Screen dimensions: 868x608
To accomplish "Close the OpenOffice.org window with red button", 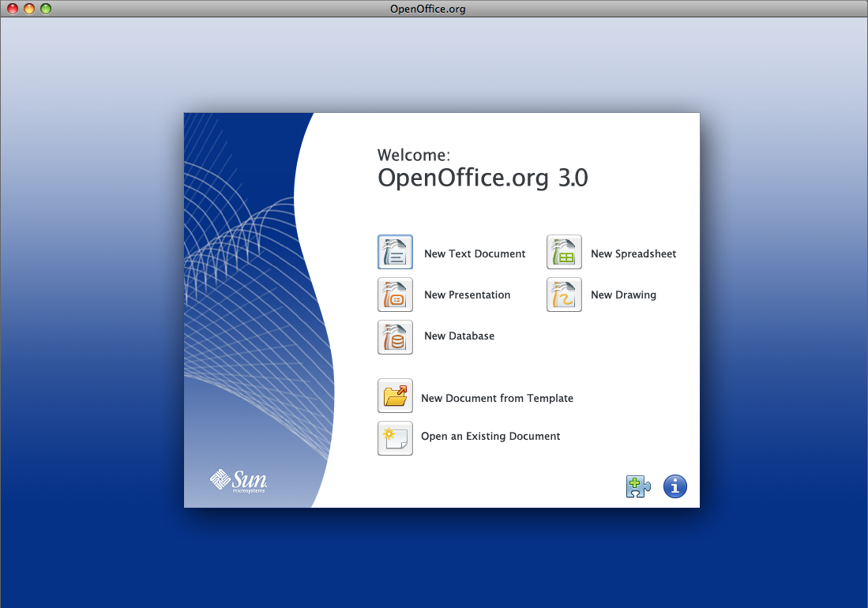I will click(x=13, y=9).
